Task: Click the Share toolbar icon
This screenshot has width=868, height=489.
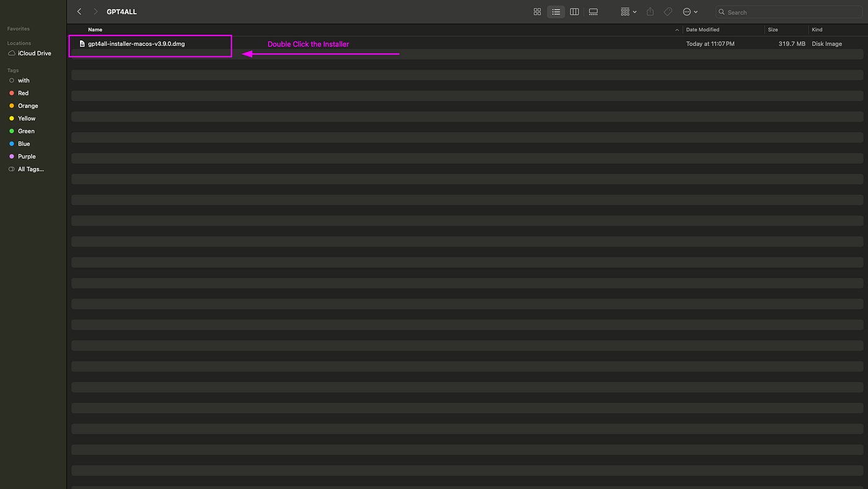Action: [x=650, y=12]
